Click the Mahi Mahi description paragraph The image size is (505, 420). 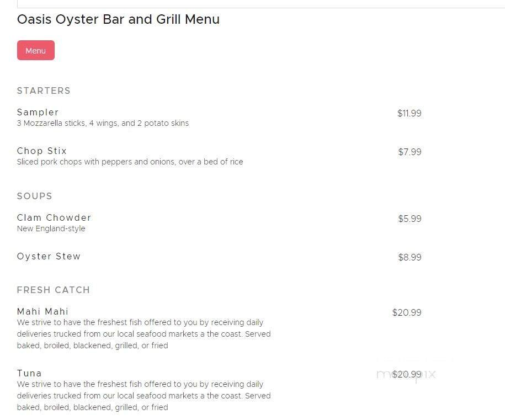[143, 333]
